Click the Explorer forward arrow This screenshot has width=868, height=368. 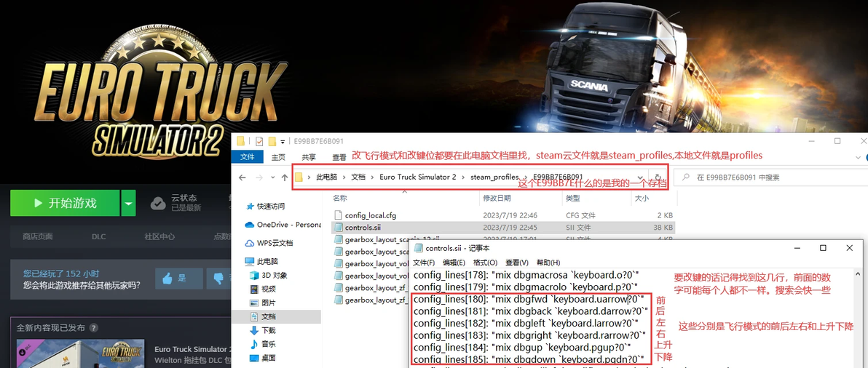click(259, 177)
